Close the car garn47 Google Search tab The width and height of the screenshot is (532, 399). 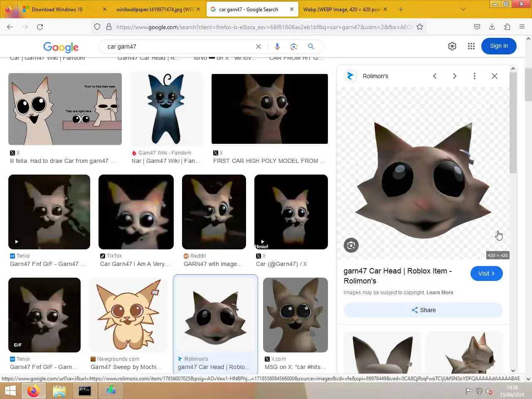pos(292,9)
